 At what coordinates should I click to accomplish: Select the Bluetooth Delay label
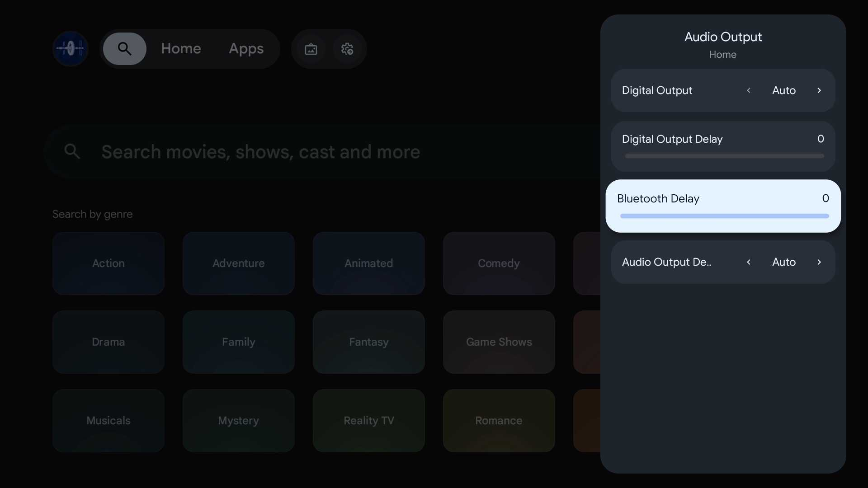(x=658, y=198)
